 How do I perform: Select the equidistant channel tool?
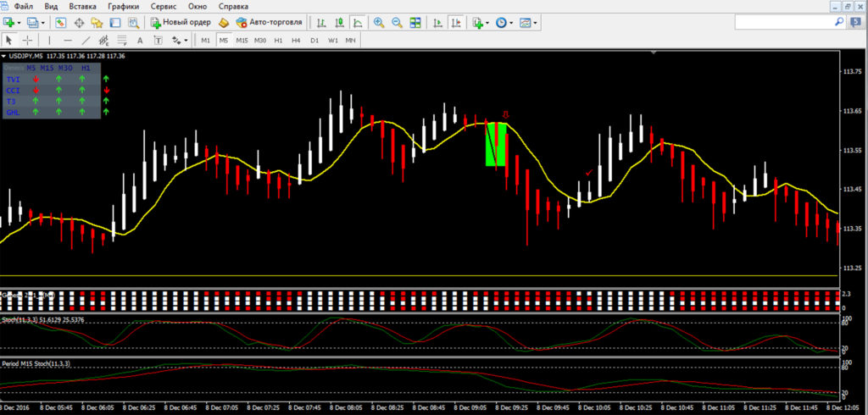coord(103,41)
